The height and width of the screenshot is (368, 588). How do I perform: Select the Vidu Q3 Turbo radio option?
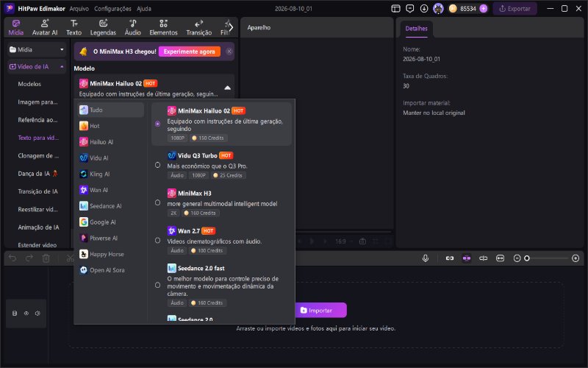157,165
